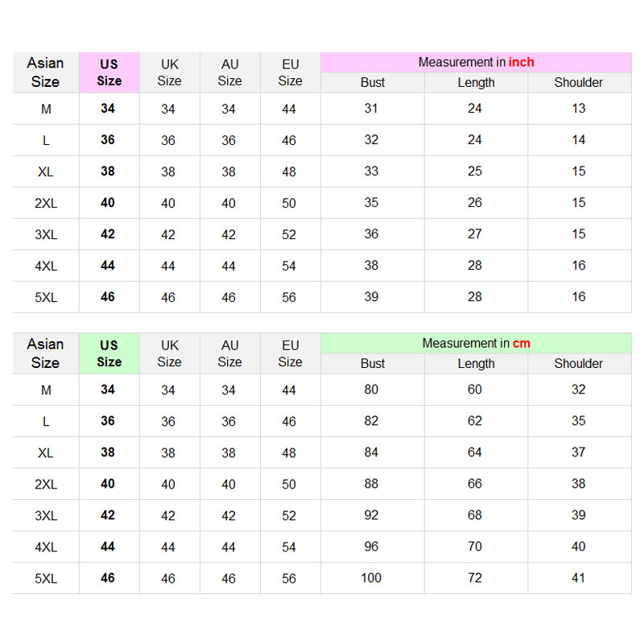Select the length value 72 in cm table

tap(475, 578)
